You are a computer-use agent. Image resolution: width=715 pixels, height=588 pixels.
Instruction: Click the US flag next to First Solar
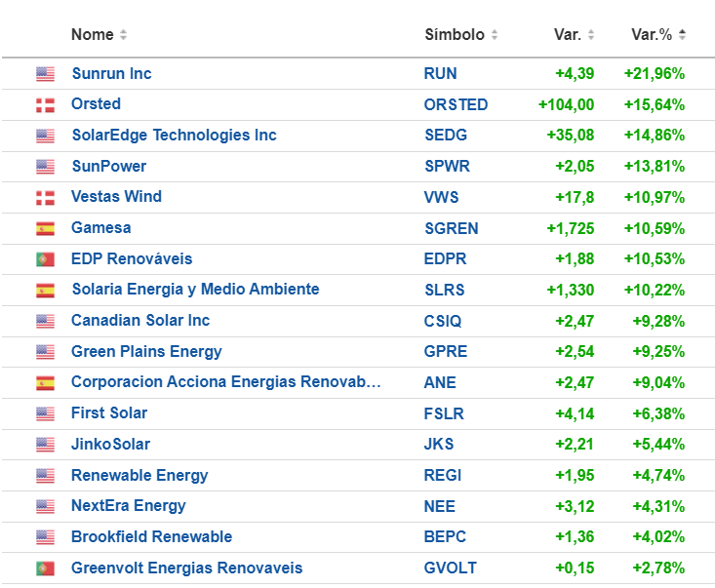coord(45,413)
